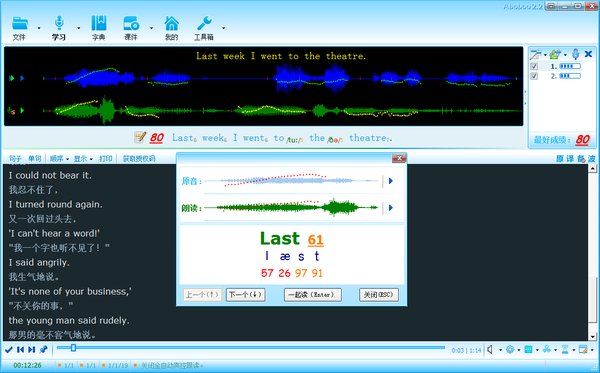Select line 'I turned round again.'
Viewport: 600px width, 373px height.
(55, 204)
